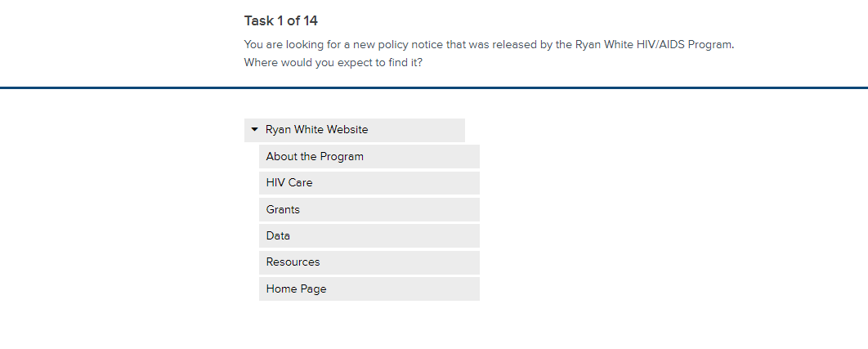Image resolution: width=868 pixels, height=349 pixels.
Task: Click the item between HIV Care and Data
Action: pyautogui.click(x=283, y=210)
